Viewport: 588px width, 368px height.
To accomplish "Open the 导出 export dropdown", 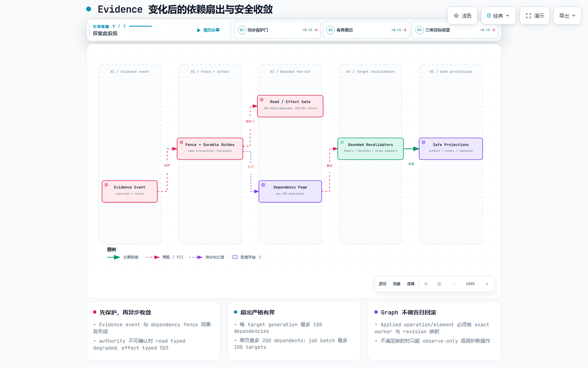I will pyautogui.click(x=567, y=16).
